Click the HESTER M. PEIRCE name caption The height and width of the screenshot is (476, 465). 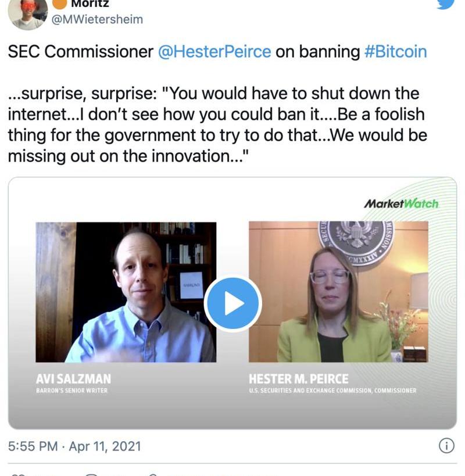(298, 379)
